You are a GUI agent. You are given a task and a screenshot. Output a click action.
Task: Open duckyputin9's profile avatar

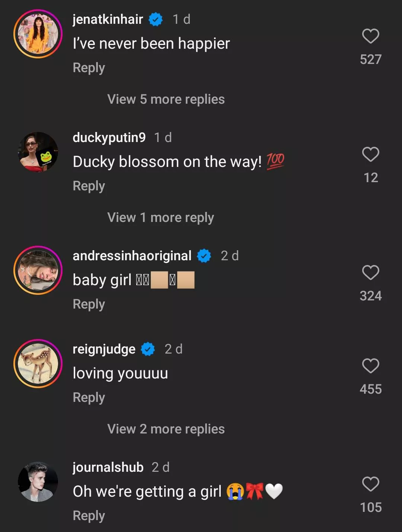coord(38,152)
